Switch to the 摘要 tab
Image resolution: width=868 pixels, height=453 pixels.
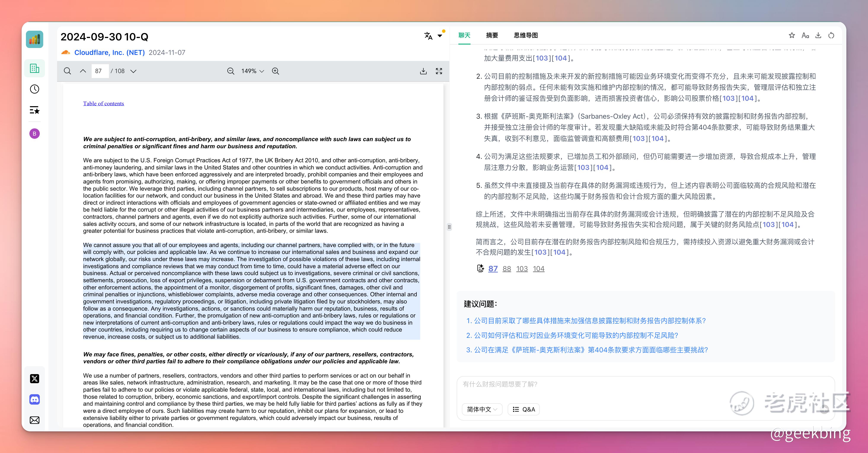[492, 35]
